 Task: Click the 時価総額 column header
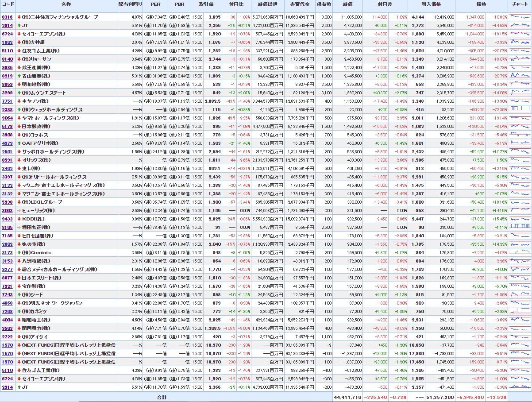tap(267, 4)
